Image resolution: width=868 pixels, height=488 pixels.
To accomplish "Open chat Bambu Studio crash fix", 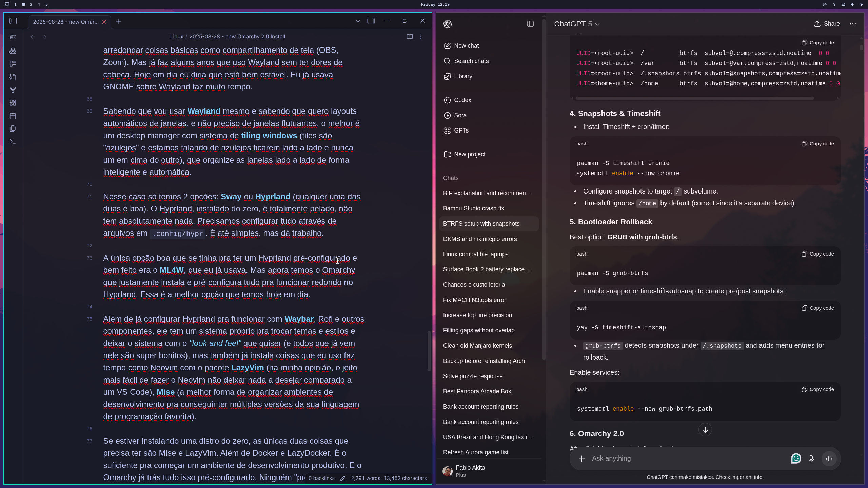I will (489, 208).
